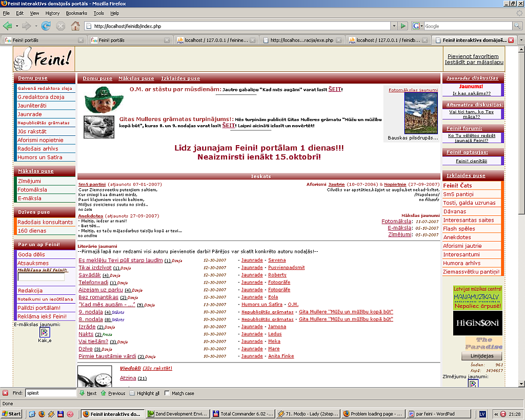Toggle the Match case checkbox
Screen dimensions: 525x420
point(167,393)
